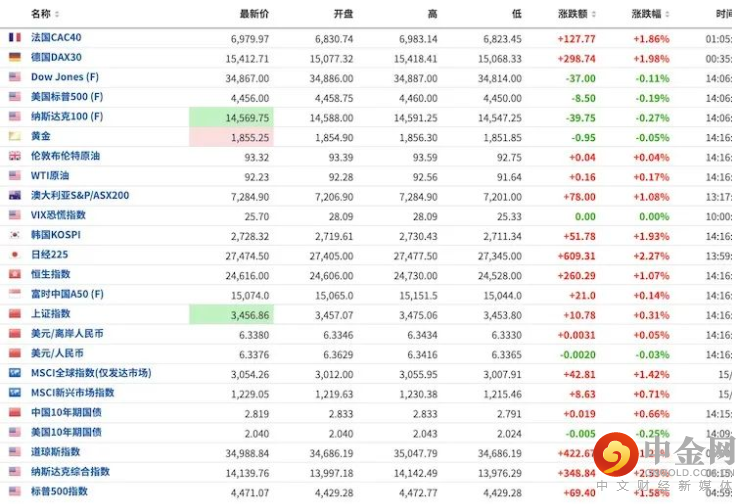Click the Hong Kong flag beside 恒生指数
The image size is (750, 504).
click(x=15, y=274)
